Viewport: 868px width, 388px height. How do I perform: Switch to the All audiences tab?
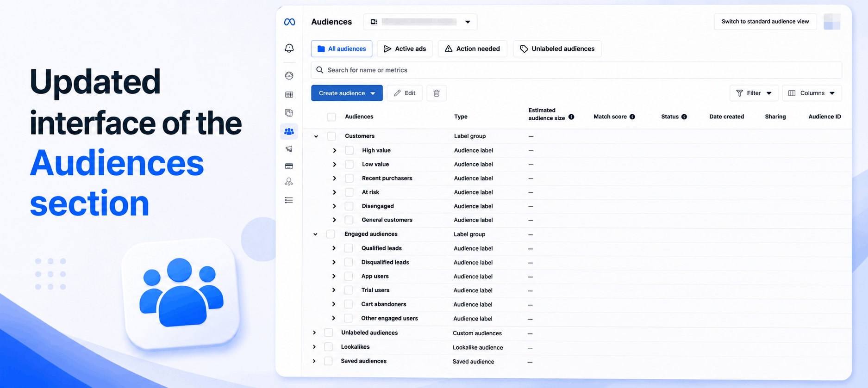tap(342, 49)
